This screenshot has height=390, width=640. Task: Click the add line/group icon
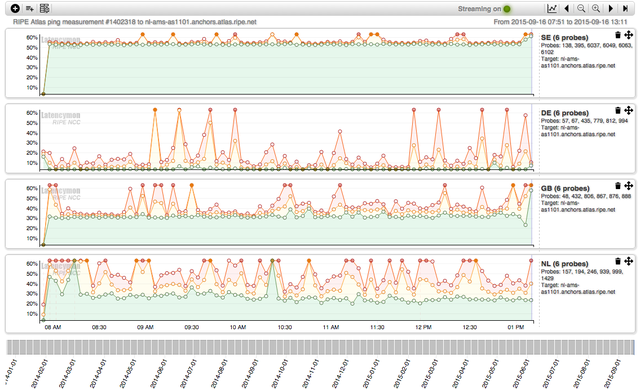point(29,8)
